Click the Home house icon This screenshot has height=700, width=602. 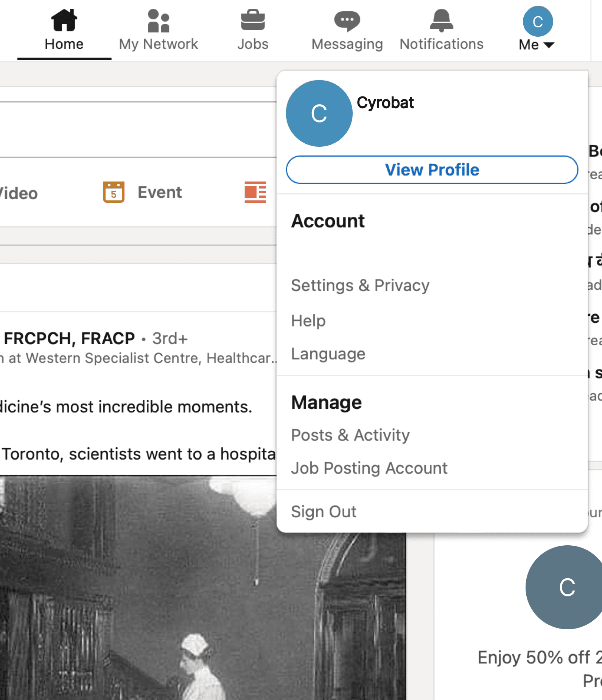(x=64, y=20)
